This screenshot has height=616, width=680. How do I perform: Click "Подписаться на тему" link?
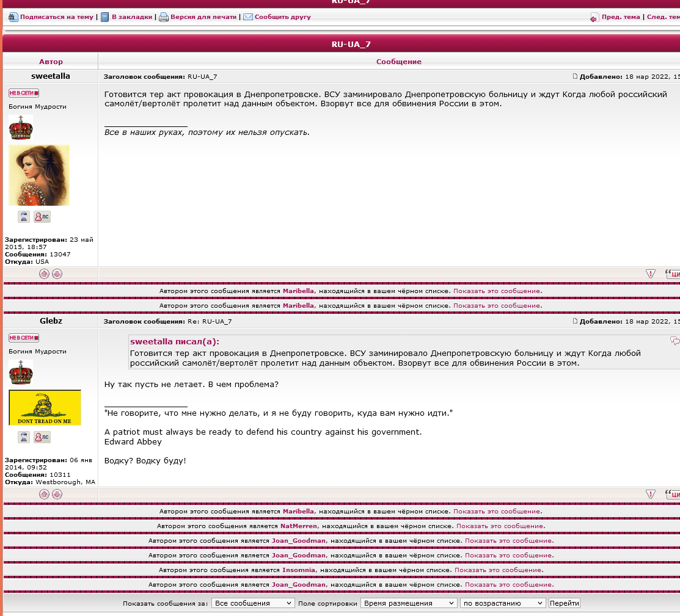coord(56,17)
